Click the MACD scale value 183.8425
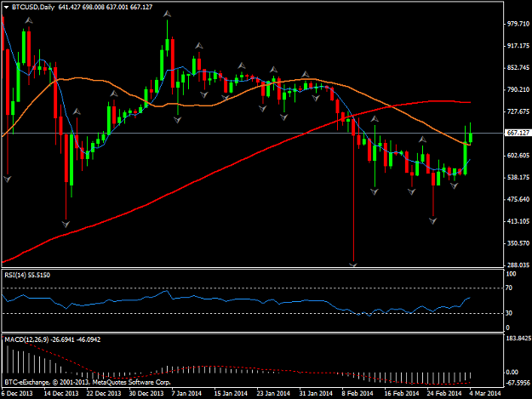This screenshot has width=532, height=399. pos(518,339)
